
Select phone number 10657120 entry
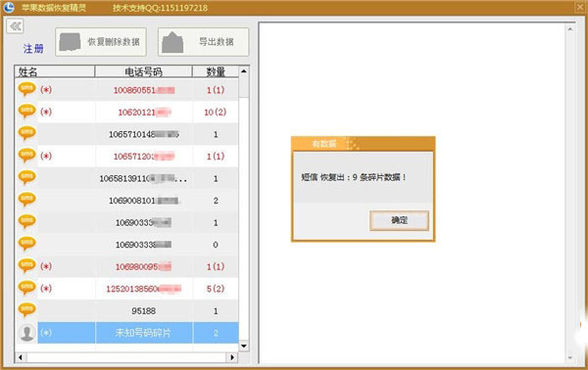[x=144, y=157]
